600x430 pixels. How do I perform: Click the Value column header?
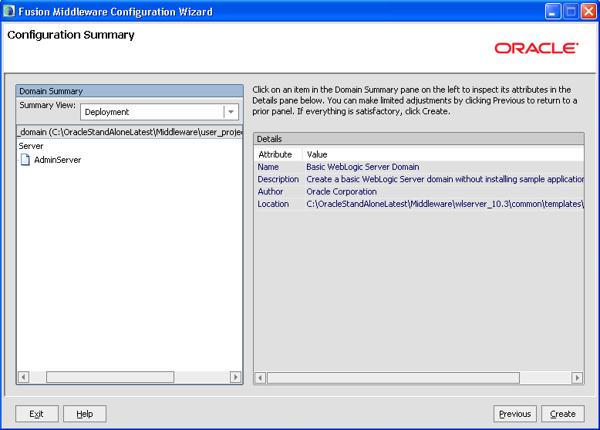[x=318, y=154]
